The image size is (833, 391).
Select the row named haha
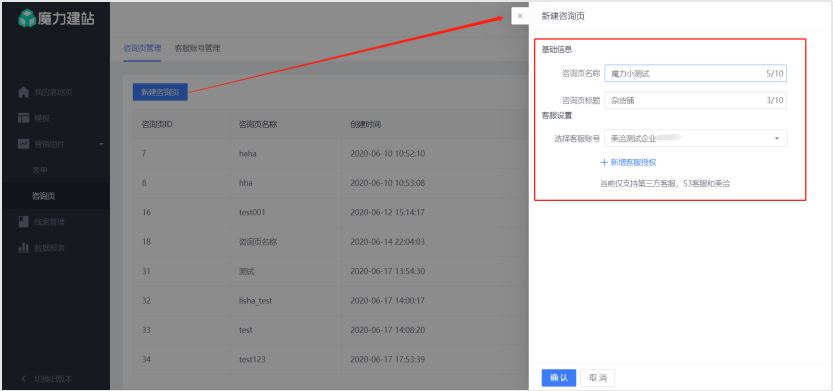click(330, 154)
